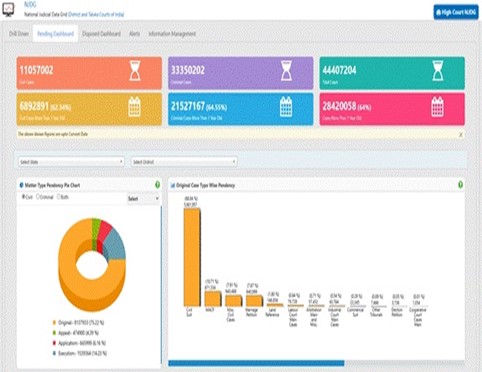Open the Information Management tab
The height and width of the screenshot is (372, 482).
[172, 34]
